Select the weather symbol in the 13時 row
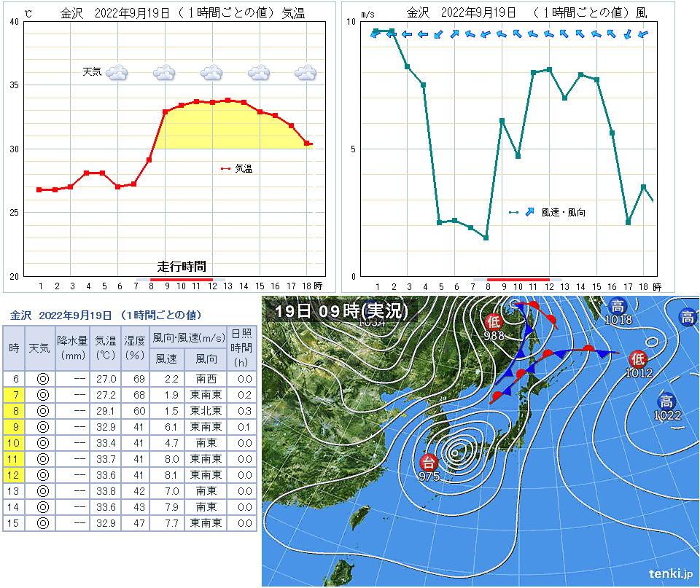Screen dimensions: 700x588 (x=42, y=490)
